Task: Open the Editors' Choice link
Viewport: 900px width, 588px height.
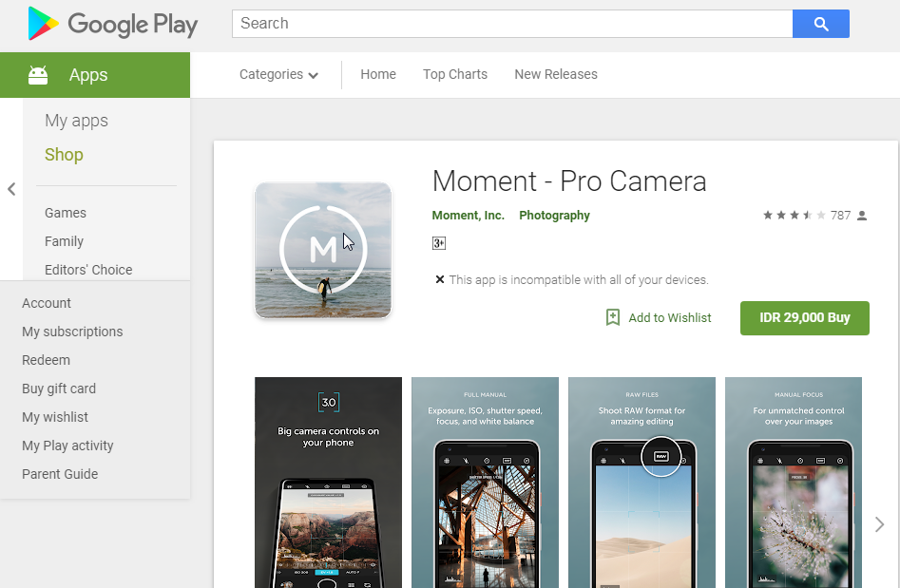Action: click(88, 270)
